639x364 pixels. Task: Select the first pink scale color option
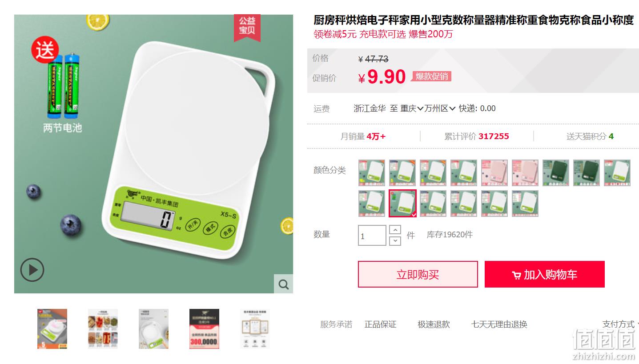[x=494, y=173]
